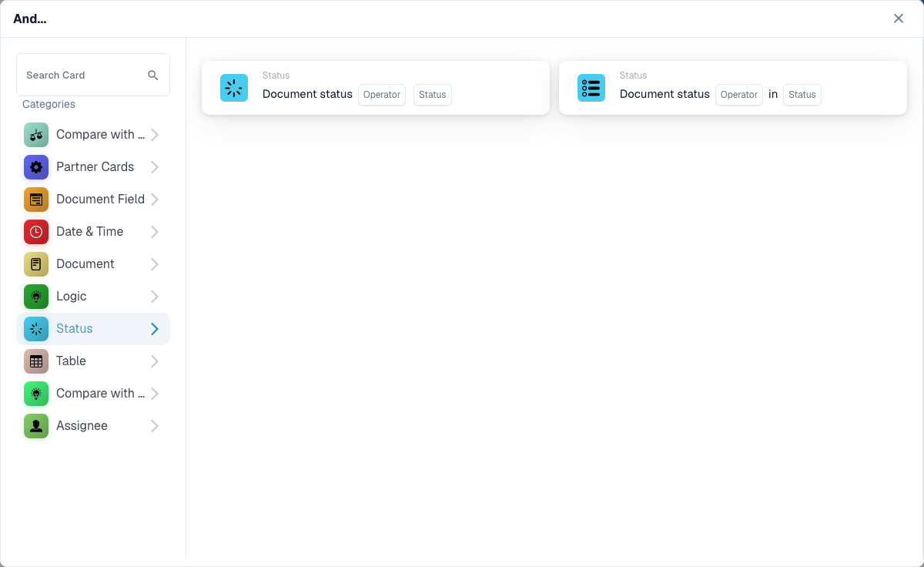Expand Date & Time chevron
Screen dimensions: 924x567
coord(155,232)
